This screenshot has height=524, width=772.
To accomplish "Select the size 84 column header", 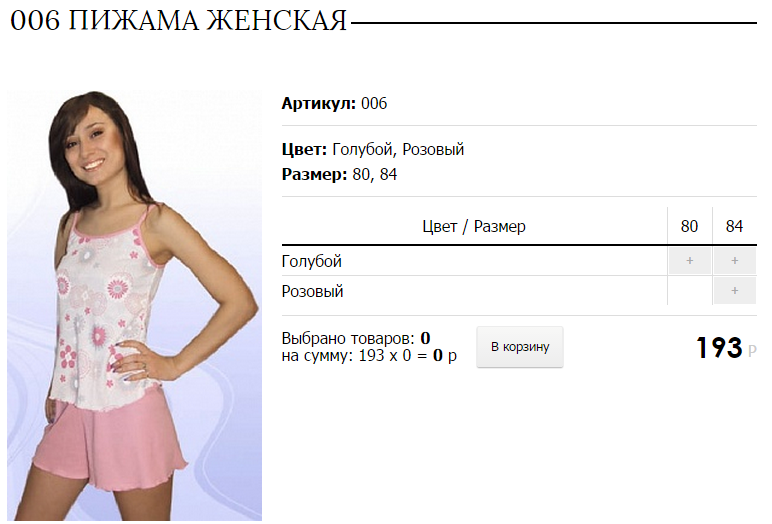I will click(x=735, y=226).
